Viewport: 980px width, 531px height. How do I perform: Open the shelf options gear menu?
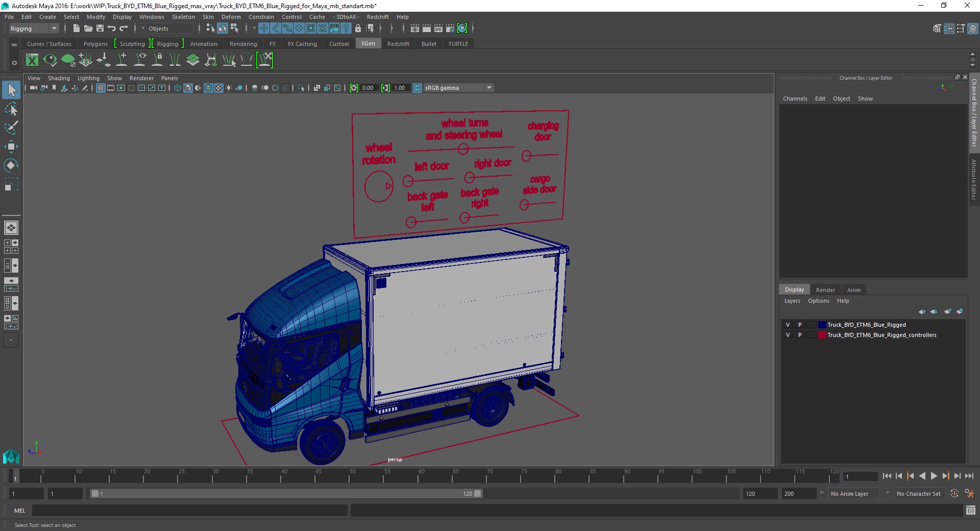click(14, 63)
